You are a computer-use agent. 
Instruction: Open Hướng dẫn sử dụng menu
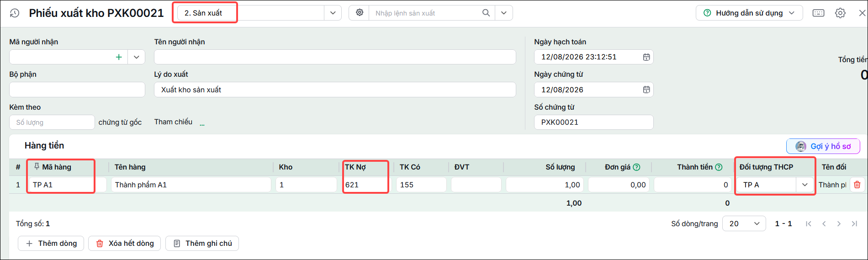(x=749, y=13)
